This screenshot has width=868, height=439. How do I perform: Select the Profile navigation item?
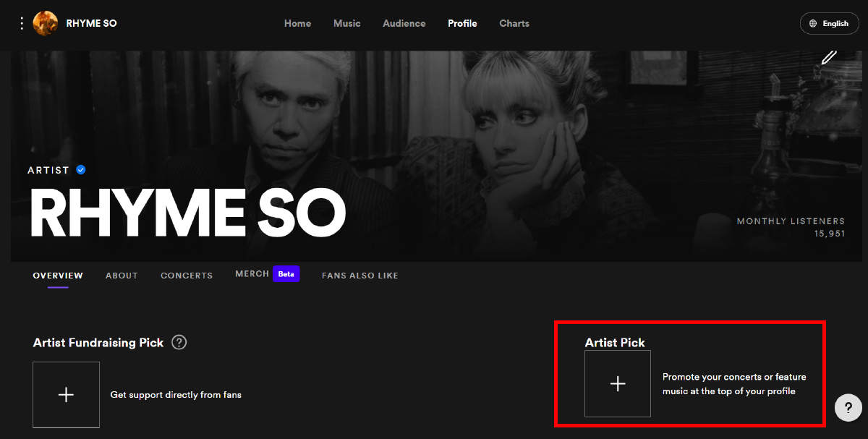click(x=462, y=23)
